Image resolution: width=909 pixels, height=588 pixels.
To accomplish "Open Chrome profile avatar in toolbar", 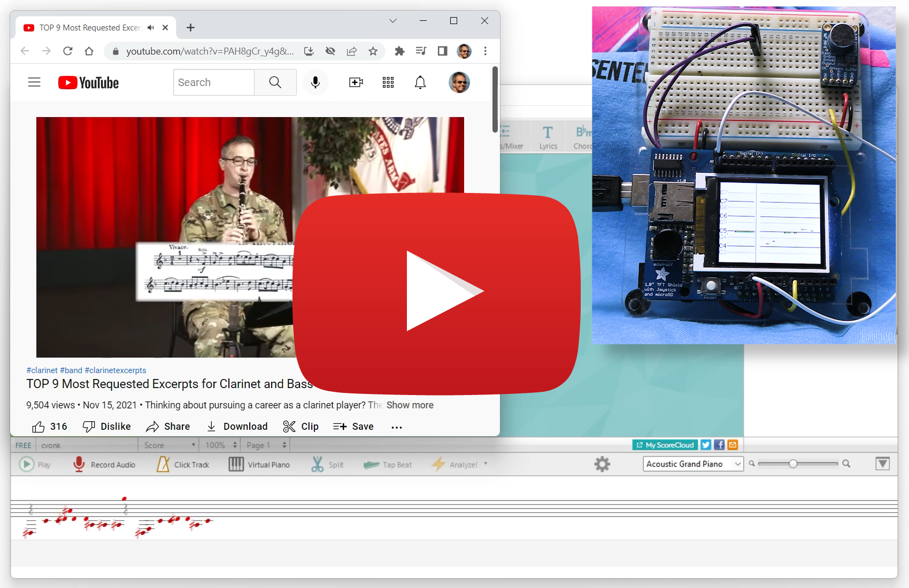I will 464,51.
